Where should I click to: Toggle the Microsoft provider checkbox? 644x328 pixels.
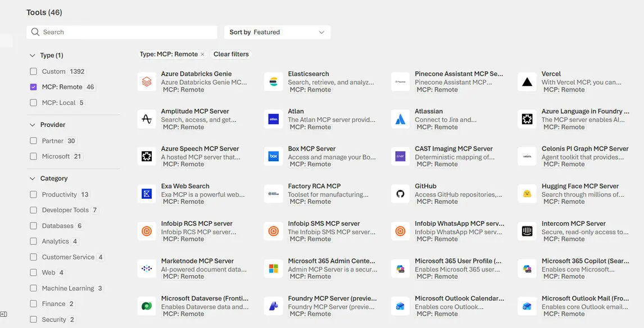coord(33,156)
